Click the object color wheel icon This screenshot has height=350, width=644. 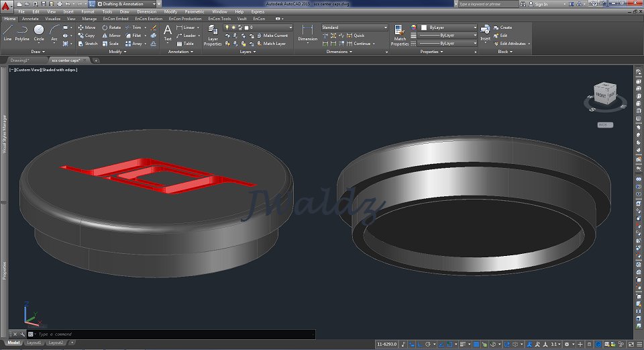click(414, 28)
